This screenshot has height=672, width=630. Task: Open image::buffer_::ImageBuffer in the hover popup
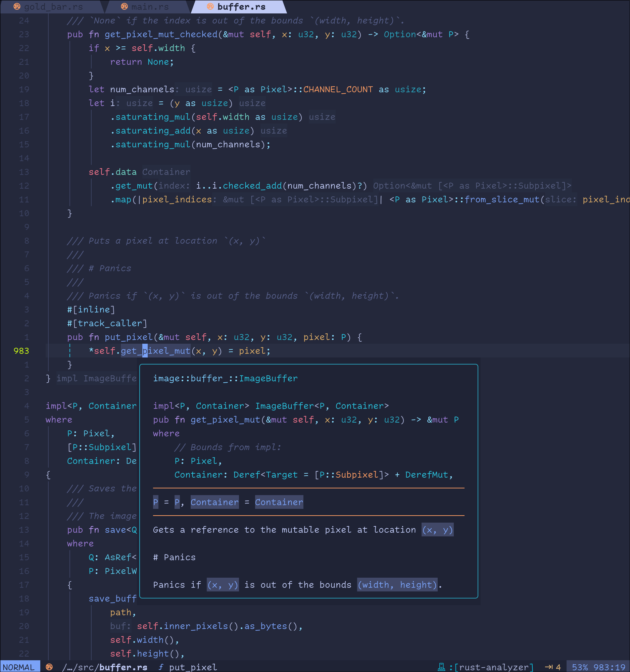[225, 378]
